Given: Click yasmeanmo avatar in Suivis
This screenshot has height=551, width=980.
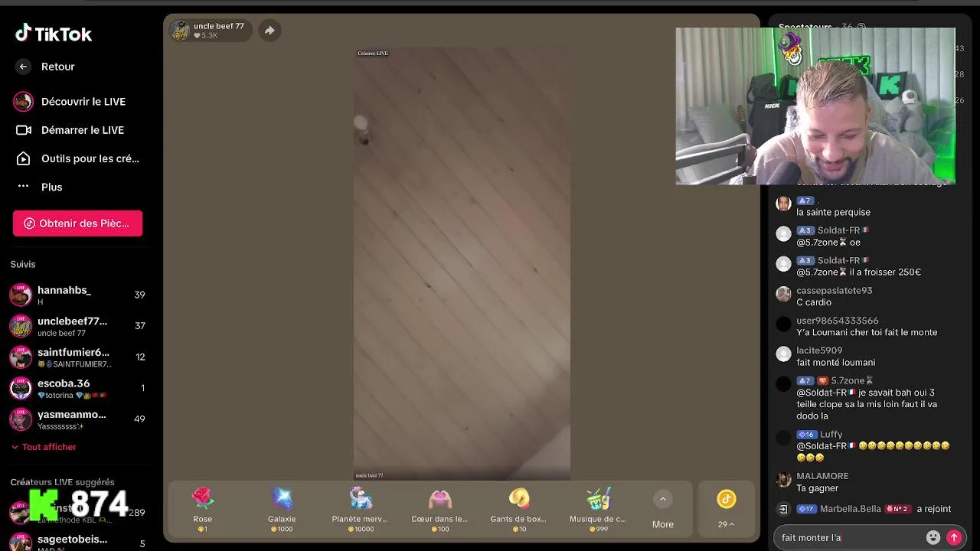Looking at the screenshot, I should pos(21,419).
